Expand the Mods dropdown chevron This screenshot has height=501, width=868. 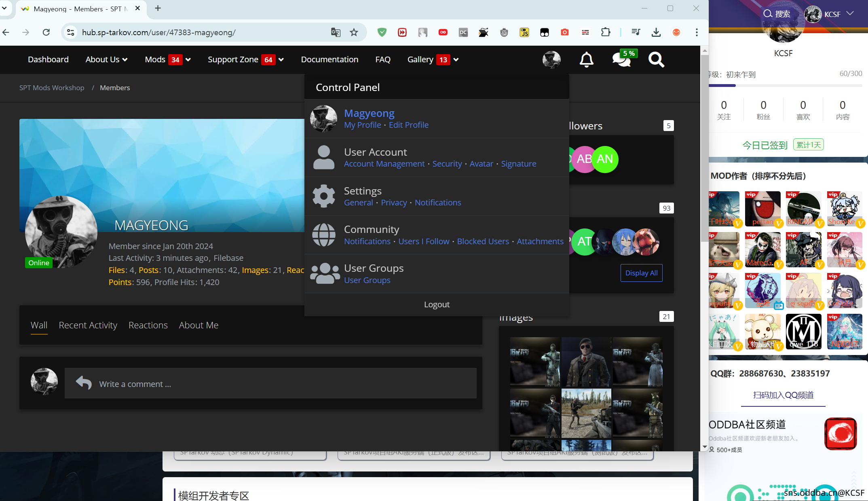(188, 60)
